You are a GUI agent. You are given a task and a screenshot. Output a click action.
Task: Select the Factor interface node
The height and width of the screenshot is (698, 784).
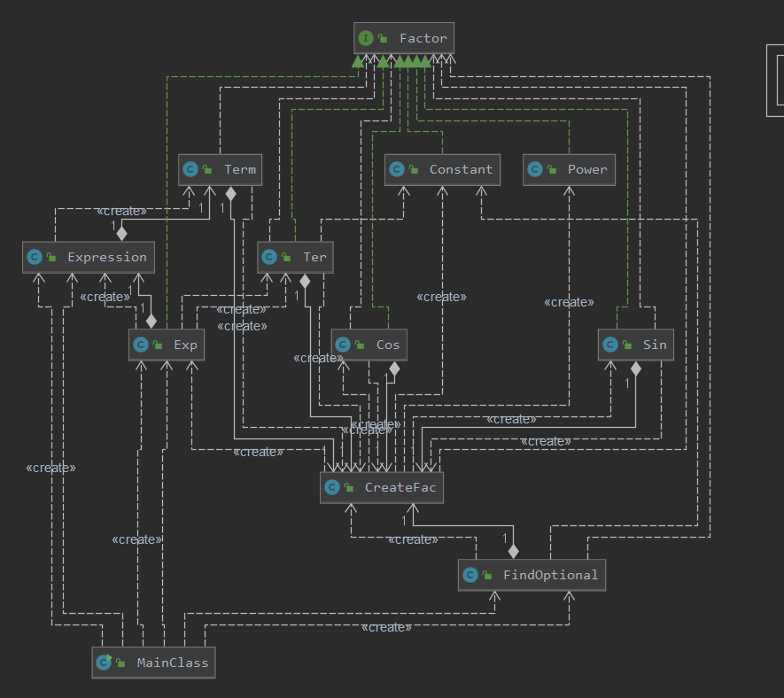point(403,38)
